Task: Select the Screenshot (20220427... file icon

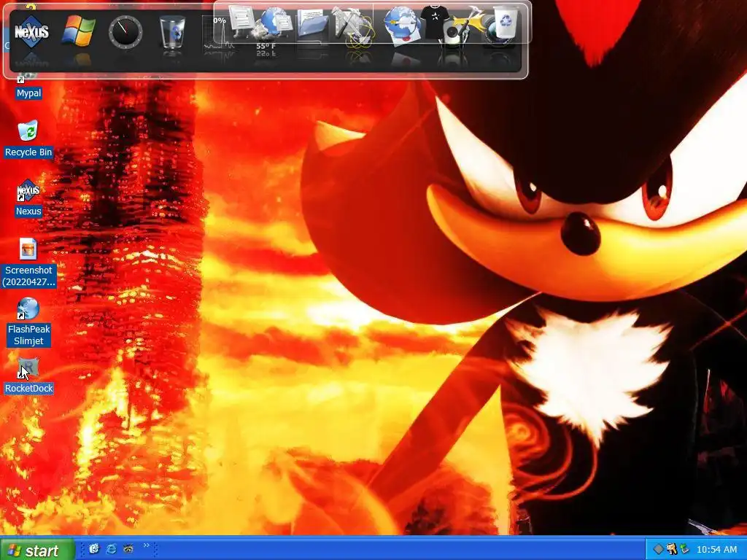Action: point(28,262)
